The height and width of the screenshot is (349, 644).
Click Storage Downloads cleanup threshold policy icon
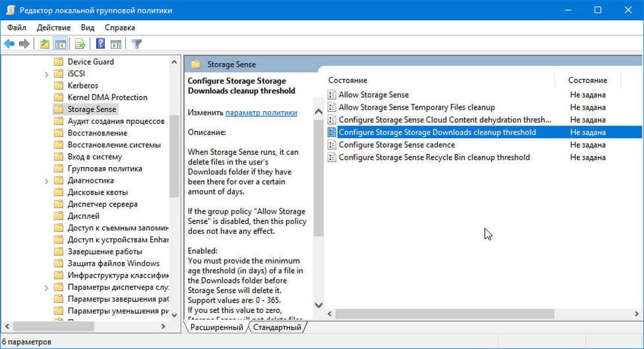pos(332,132)
